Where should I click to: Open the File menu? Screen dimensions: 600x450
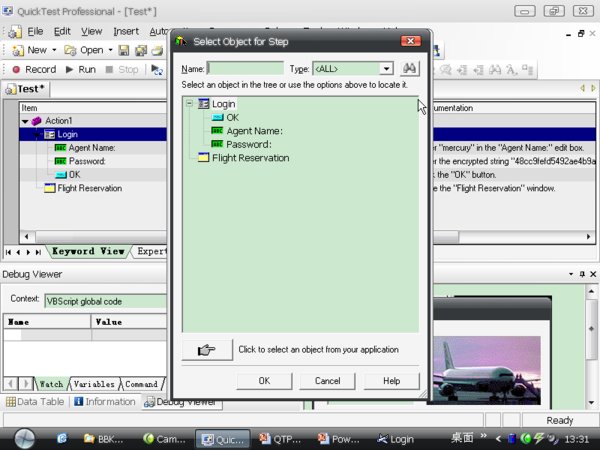(x=35, y=31)
